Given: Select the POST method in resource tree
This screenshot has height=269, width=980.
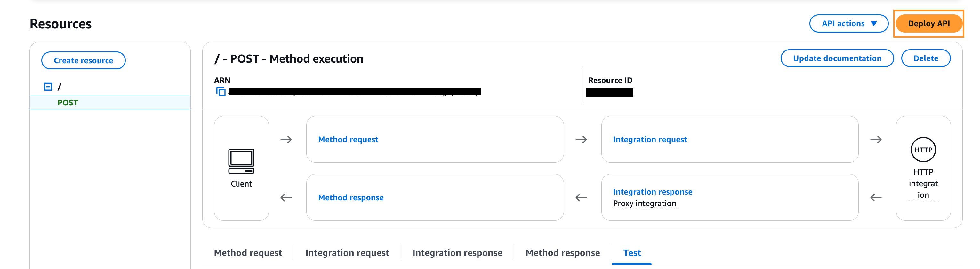Looking at the screenshot, I should [68, 103].
